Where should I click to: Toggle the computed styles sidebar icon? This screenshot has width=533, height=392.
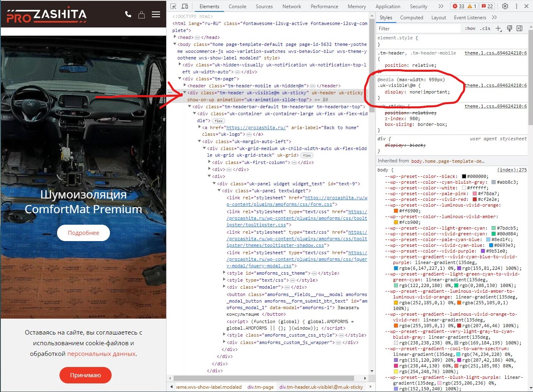coord(519,28)
